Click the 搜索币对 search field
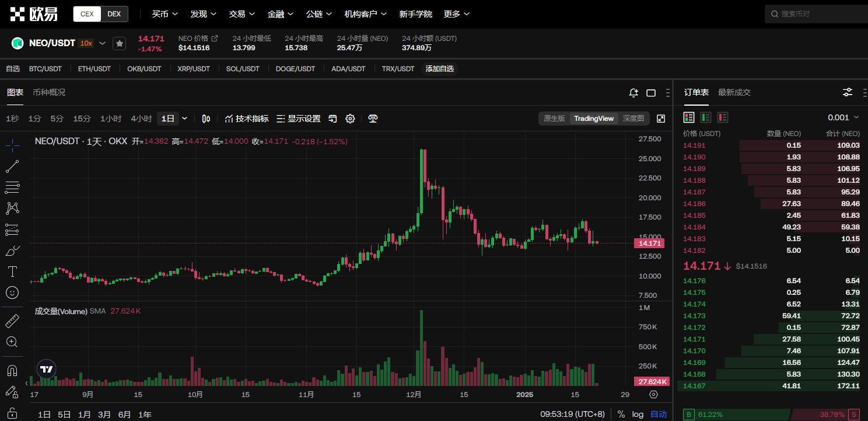868x421 pixels. click(x=814, y=14)
